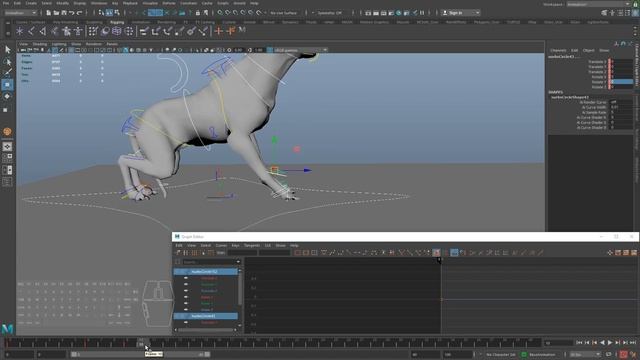Image resolution: width=640 pixels, height=360 pixels.
Task: Open the Animation menu set dropdown
Action: 20,13
